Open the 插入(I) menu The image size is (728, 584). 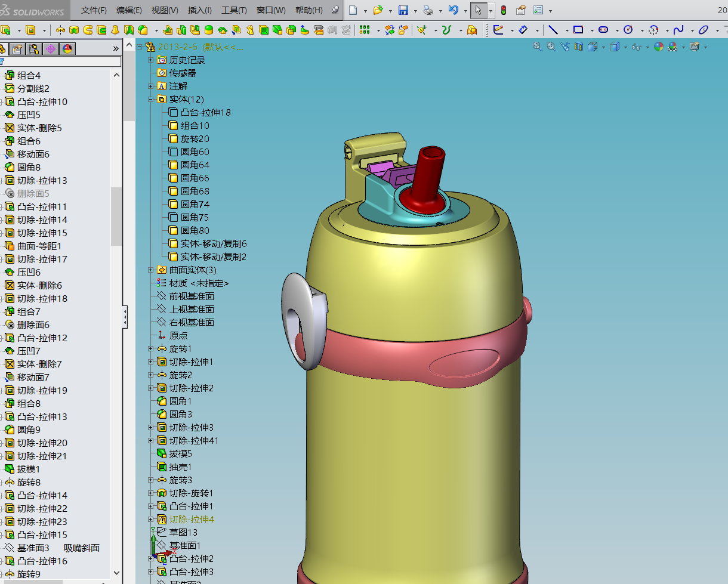(x=199, y=10)
